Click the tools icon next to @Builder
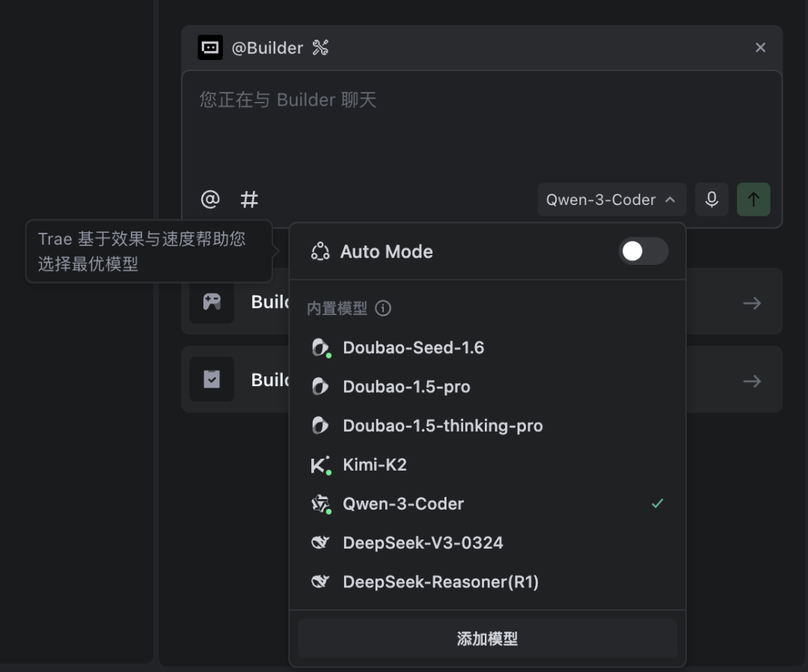Viewport: 808px width, 672px height. click(x=320, y=47)
